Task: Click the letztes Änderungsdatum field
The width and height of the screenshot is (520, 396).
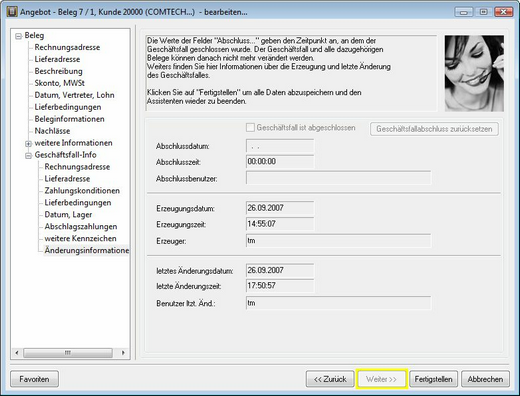Action: point(280,270)
